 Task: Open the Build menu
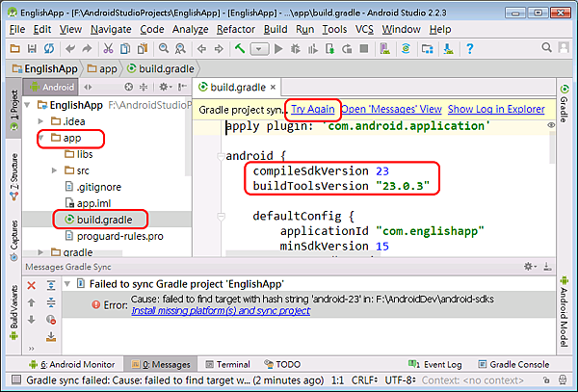tap(276, 29)
